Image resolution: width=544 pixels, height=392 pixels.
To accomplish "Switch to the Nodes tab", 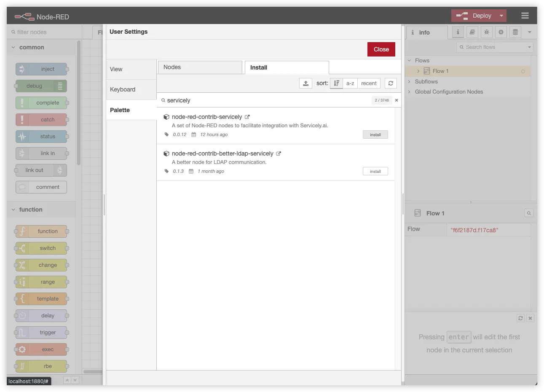I will (200, 67).
